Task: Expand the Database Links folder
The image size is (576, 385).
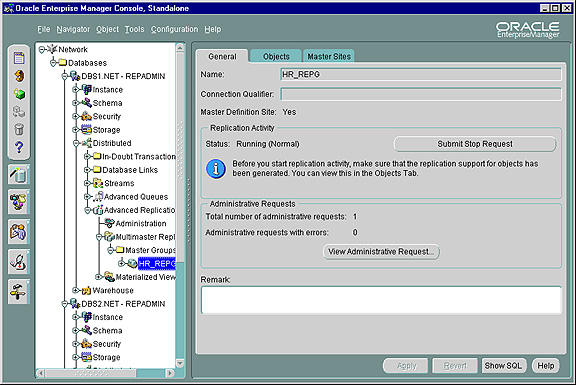Action: pyautogui.click(x=87, y=170)
